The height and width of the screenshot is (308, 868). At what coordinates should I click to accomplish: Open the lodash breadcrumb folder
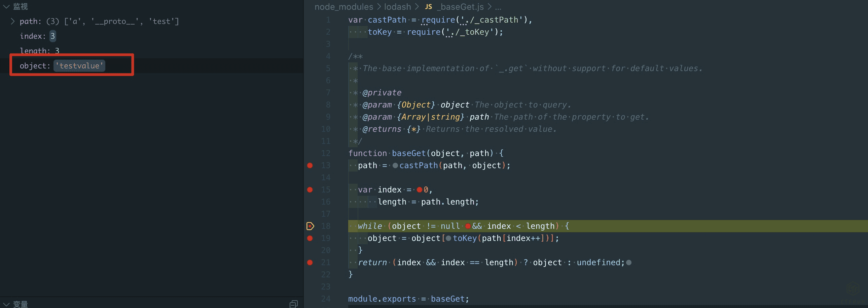[397, 7]
